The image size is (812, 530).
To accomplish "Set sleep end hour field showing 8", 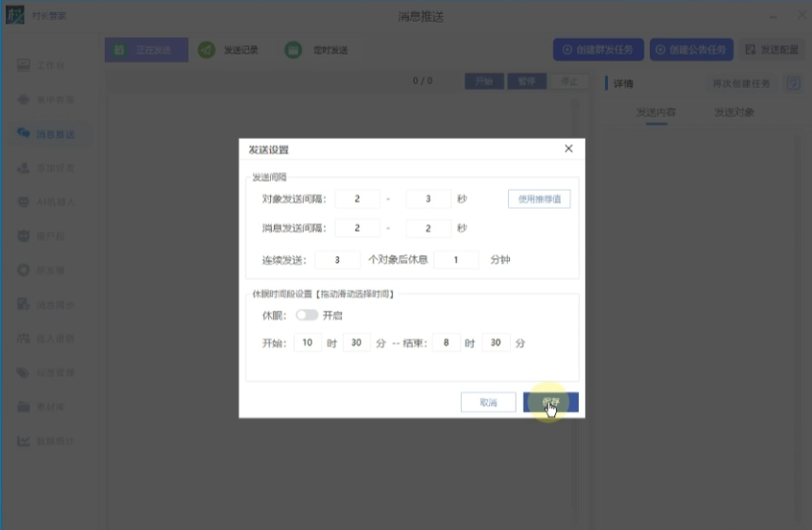I will 446,342.
